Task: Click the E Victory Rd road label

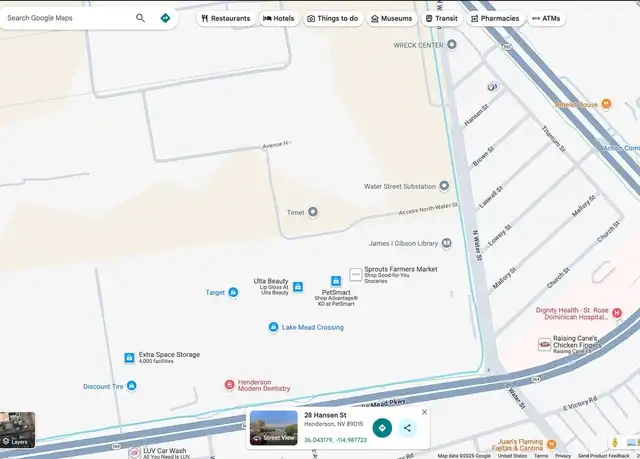Action: 580,403
